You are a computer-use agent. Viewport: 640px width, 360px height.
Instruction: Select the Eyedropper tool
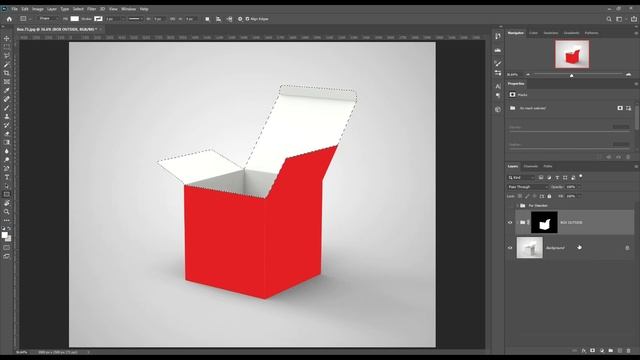pyautogui.click(x=7, y=90)
